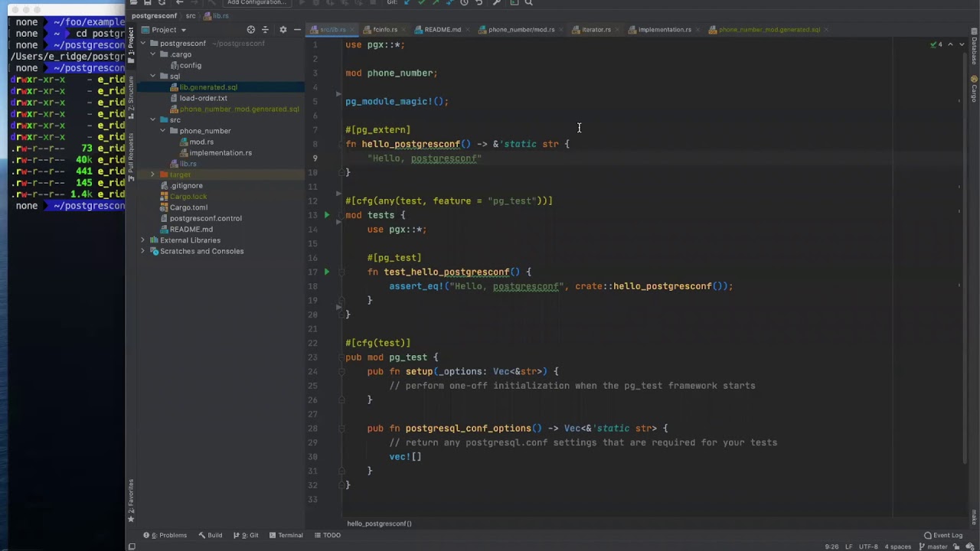Click UTF-8 encoding in status bar

(868, 547)
